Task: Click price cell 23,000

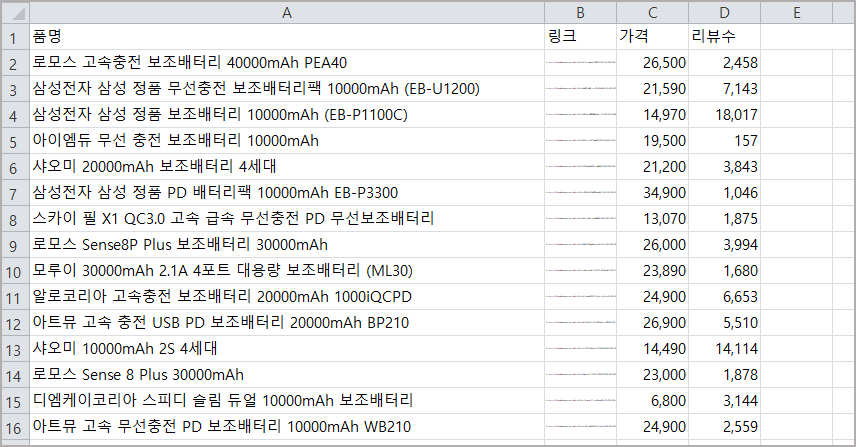Action: tap(652, 375)
